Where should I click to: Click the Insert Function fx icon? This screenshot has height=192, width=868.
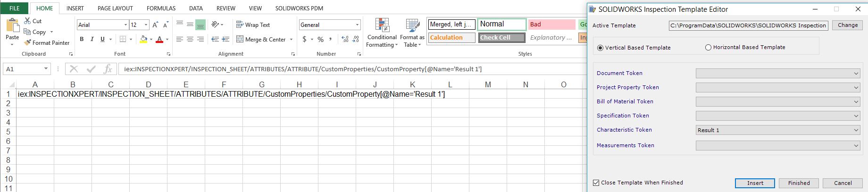(108, 69)
